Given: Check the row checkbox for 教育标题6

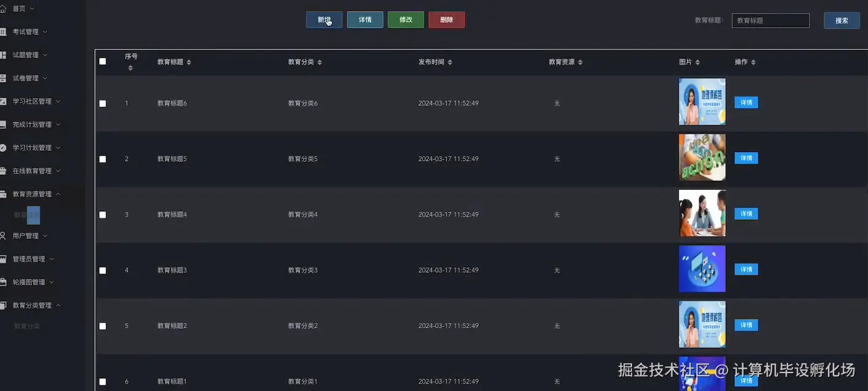Looking at the screenshot, I should pyautogui.click(x=102, y=103).
